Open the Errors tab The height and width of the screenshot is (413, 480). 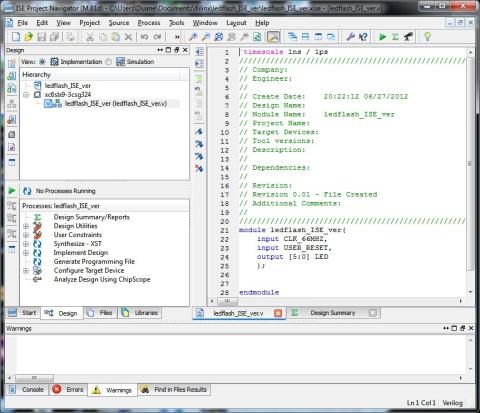point(68,389)
